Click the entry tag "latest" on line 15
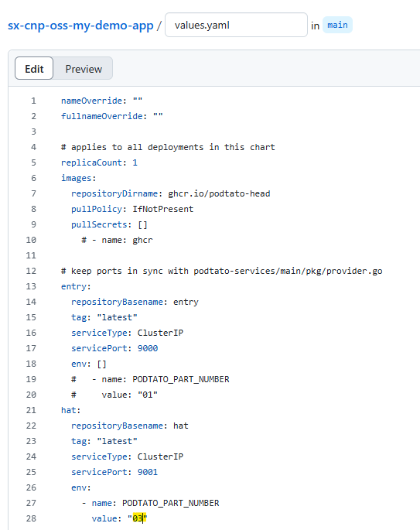The height and width of the screenshot is (530, 420). click(117, 317)
